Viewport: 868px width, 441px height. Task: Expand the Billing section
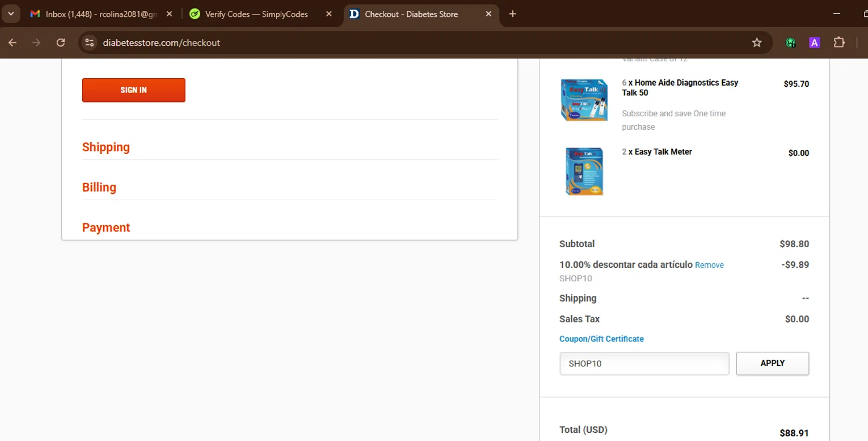click(x=99, y=188)
